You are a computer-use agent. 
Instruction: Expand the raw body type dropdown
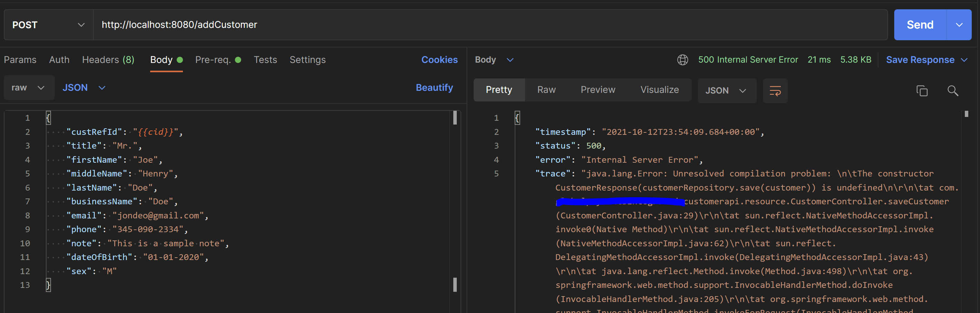29,88
